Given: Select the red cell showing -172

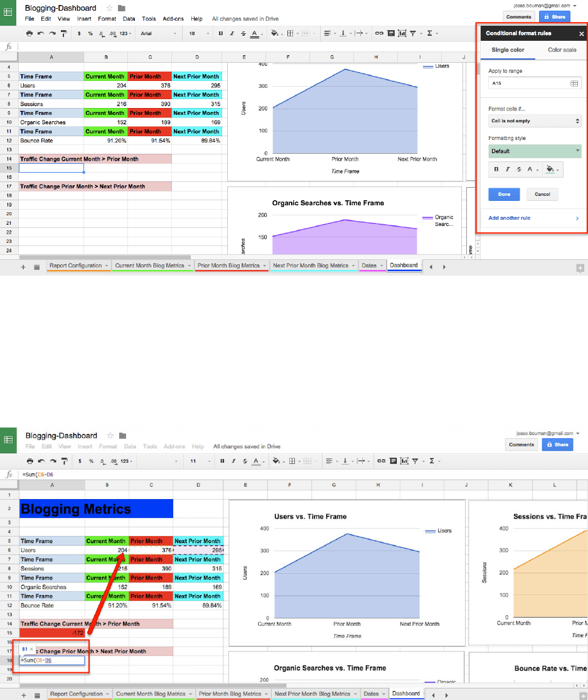Looking at the screenshot, I should pos(51,633).
